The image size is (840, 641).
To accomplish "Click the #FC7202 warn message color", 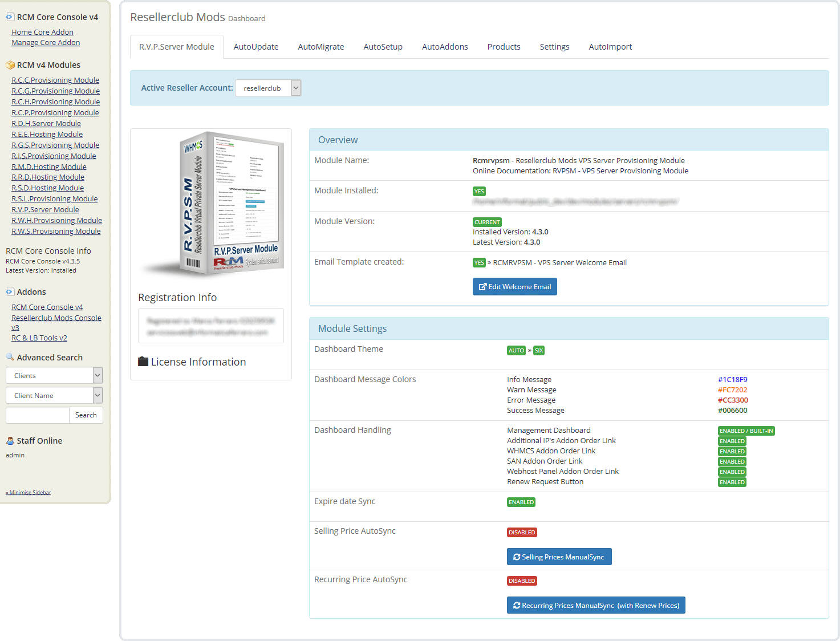I will (732, 390).
